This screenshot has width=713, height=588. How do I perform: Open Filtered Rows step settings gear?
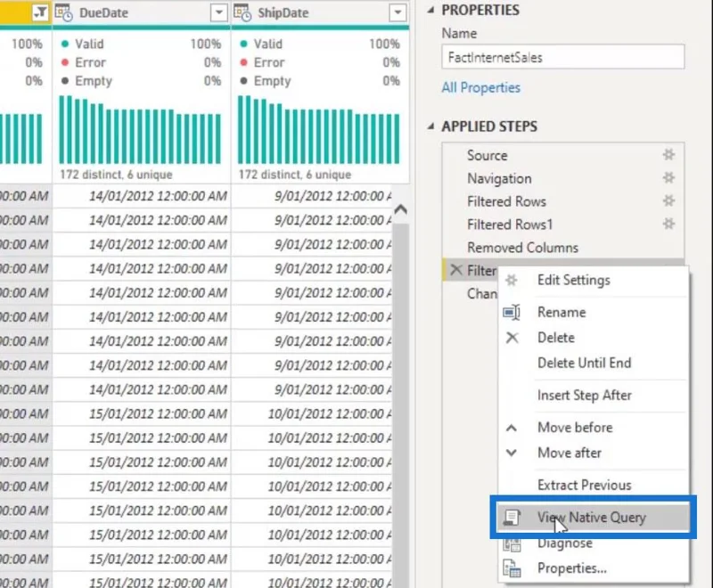pyautogui.click(x=668, y=200)
